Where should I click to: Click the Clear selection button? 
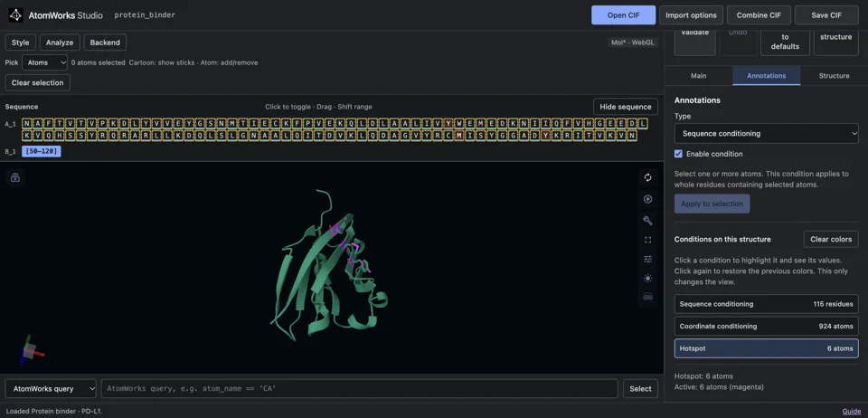pos(38,82)
